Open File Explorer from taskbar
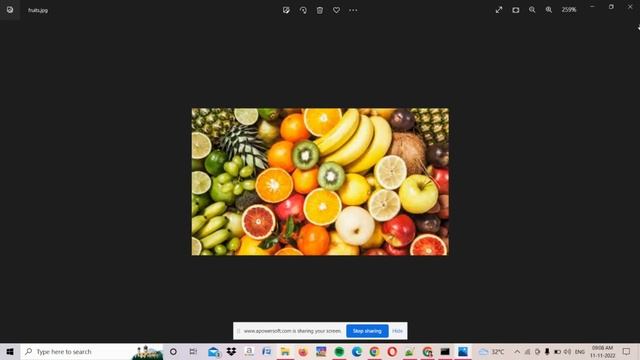 (x=285, y=351)
